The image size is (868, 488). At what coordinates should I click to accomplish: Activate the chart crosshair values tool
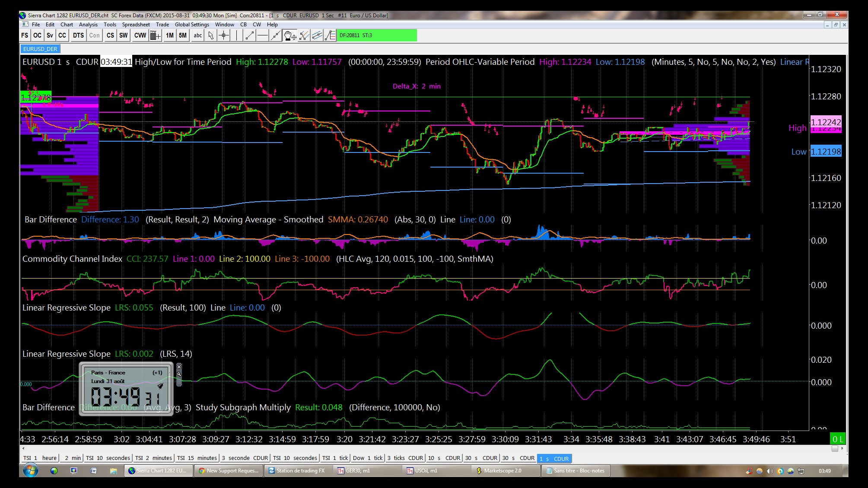(x=224, y=35)
